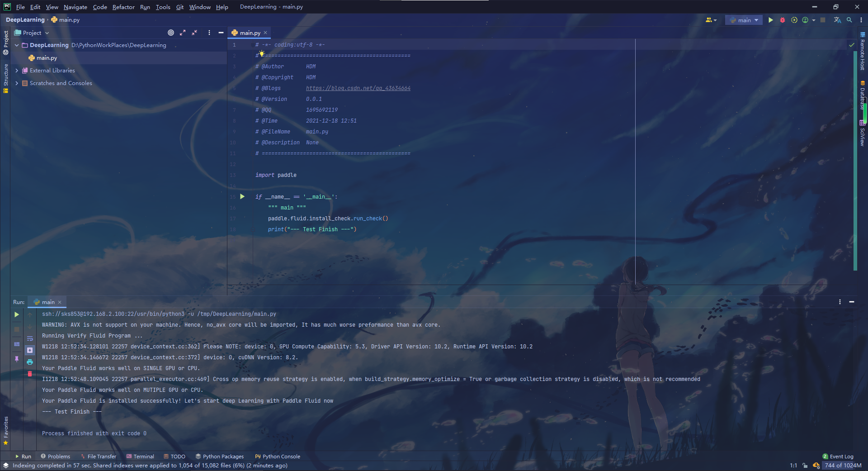868x471 pixels.
Task: Open Search Everywhere via magnifier icon
Action: pyautogui.click(x=850, y=20)
